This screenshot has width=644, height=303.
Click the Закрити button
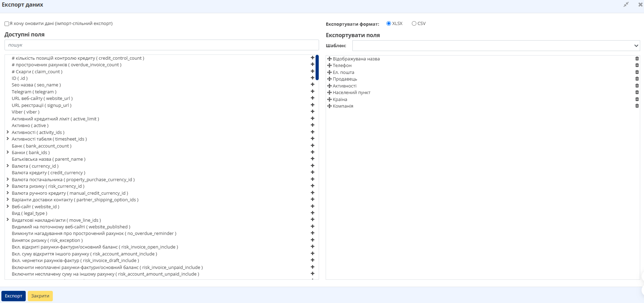coord(40,296)
